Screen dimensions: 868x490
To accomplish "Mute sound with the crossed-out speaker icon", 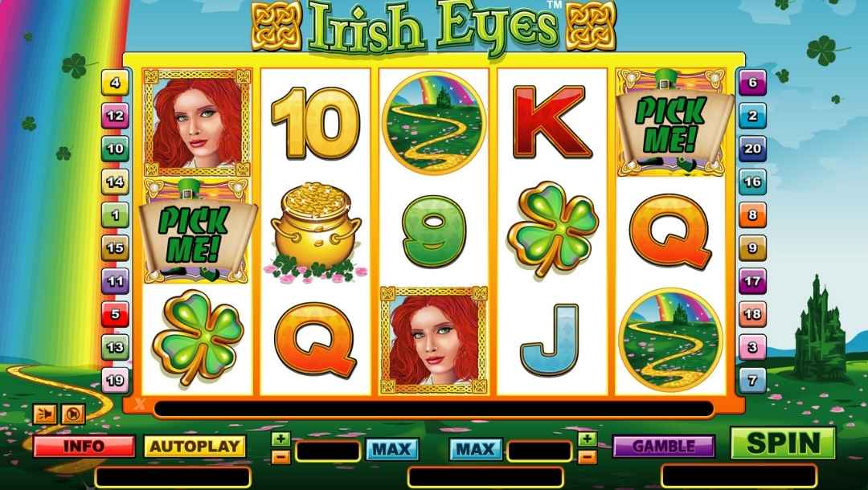I will (x=73, y=414).
